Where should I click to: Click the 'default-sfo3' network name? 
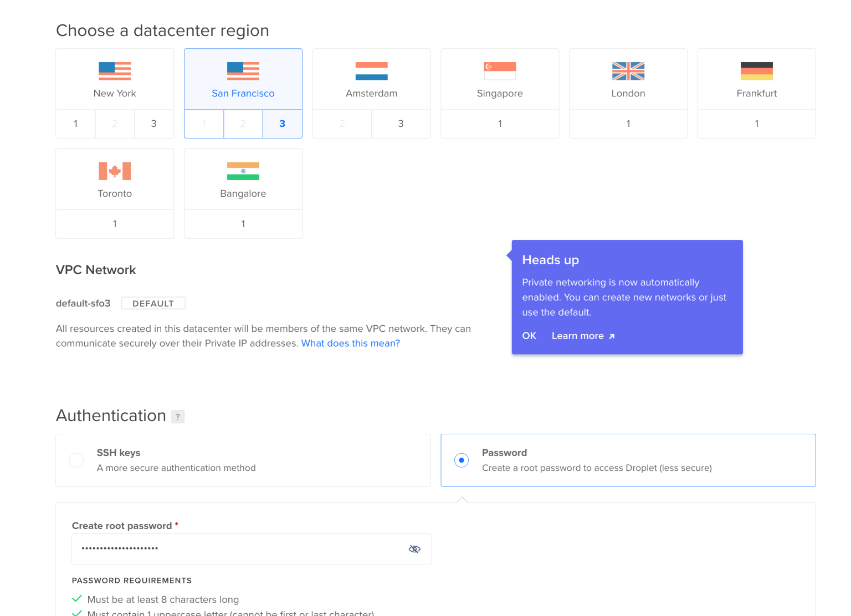click(83, 304)
